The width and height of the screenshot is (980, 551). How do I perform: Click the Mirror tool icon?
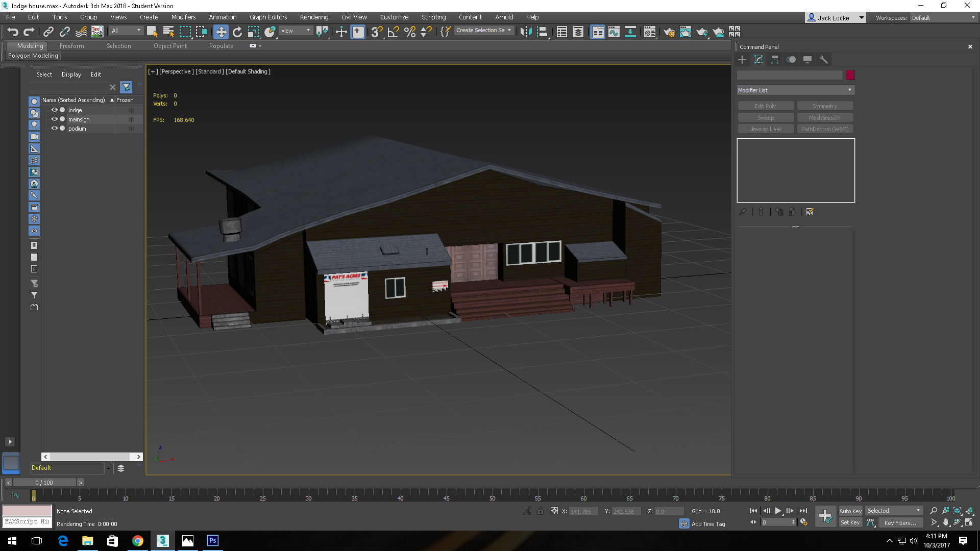pyautogui.click(x=526, y=32)
